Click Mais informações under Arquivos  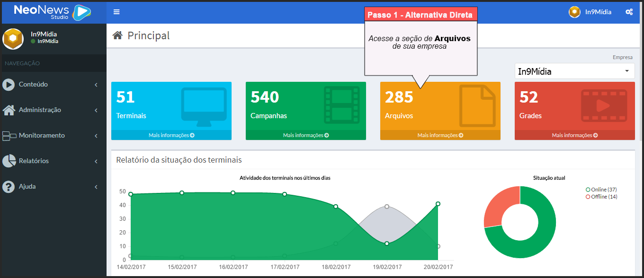[440, 135]
